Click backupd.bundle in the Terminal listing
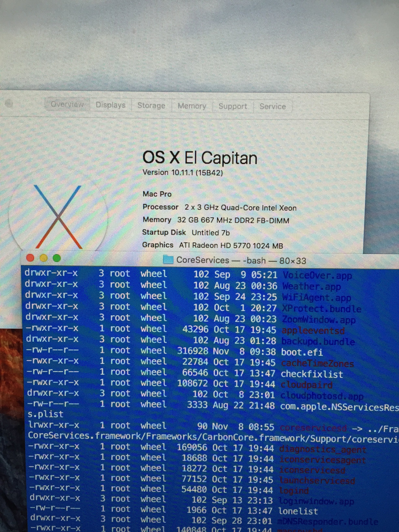Image resolution: width=399 pixels, height=532 pixels. tap(318, 342)
